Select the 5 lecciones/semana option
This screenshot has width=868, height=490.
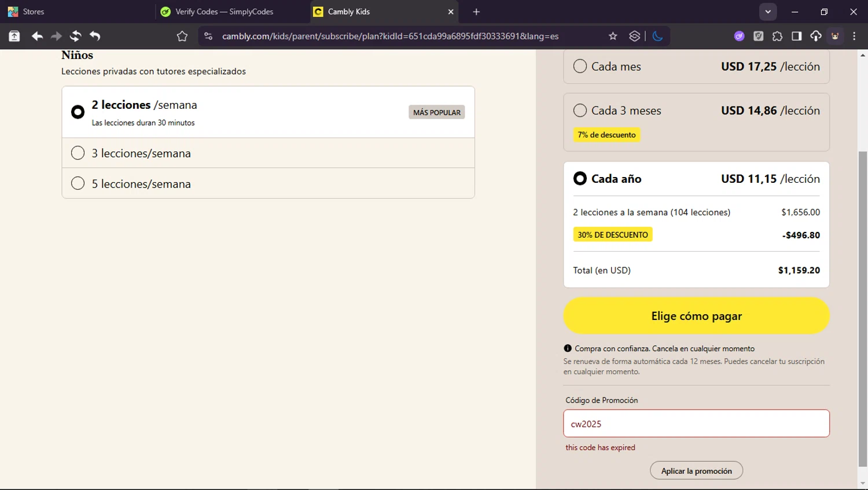click(268, 183)
